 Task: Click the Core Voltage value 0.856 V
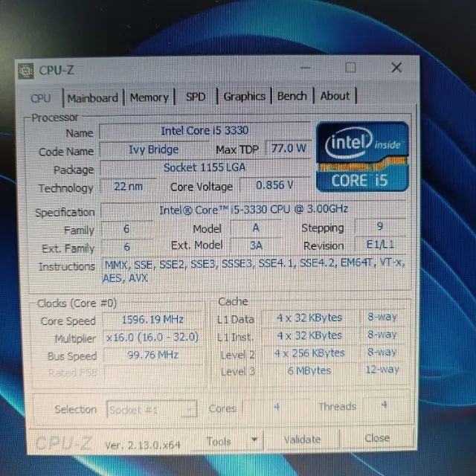coord(274,185)
